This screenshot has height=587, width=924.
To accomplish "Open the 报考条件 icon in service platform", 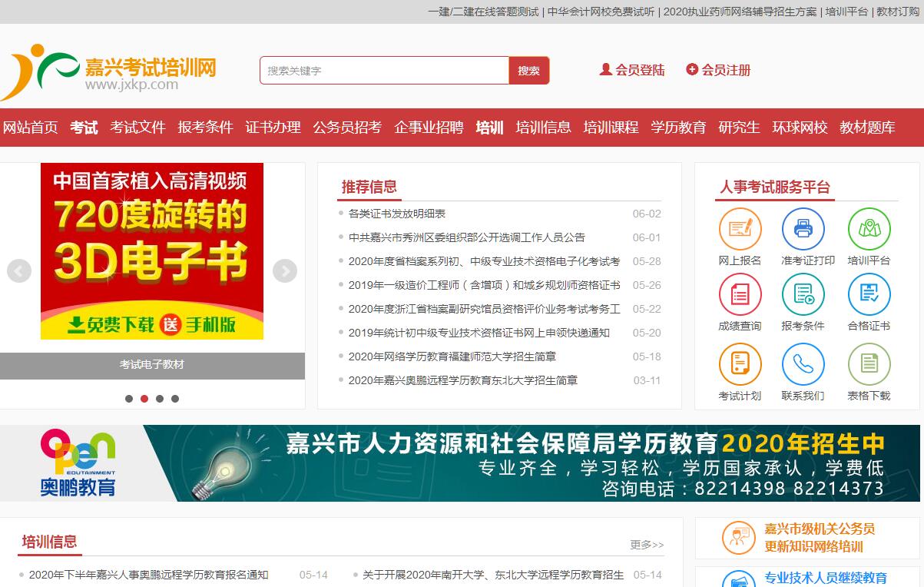I will coord(803,295).
